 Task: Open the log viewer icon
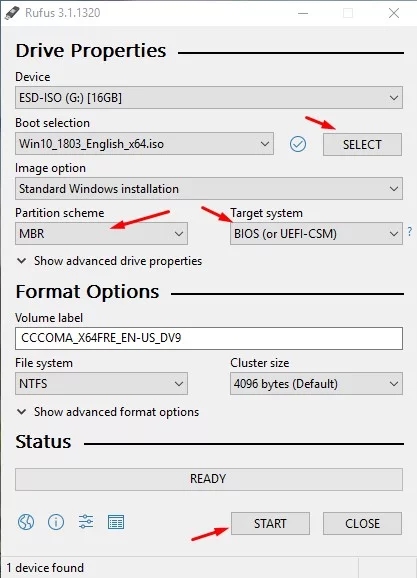pos(116,522)
